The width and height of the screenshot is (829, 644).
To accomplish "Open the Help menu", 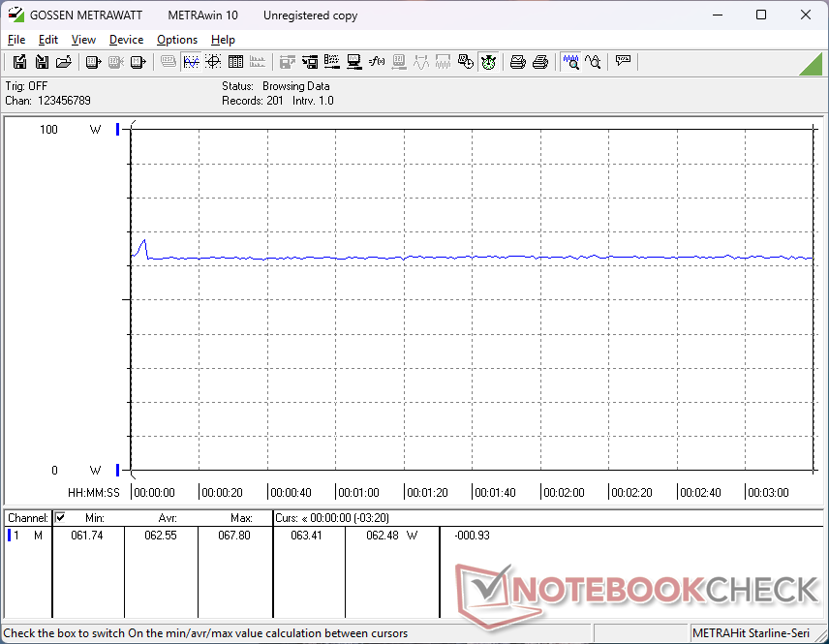I will point(223,40).
